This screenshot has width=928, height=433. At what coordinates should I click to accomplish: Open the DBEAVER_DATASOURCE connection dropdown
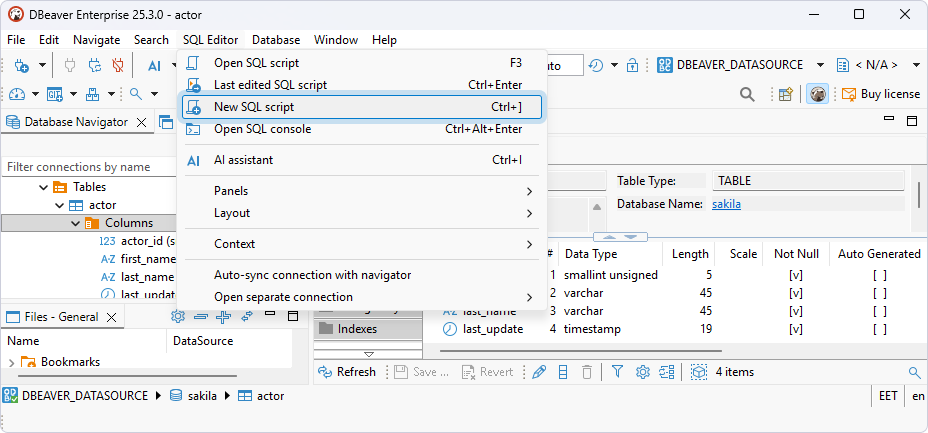[820, 65]
